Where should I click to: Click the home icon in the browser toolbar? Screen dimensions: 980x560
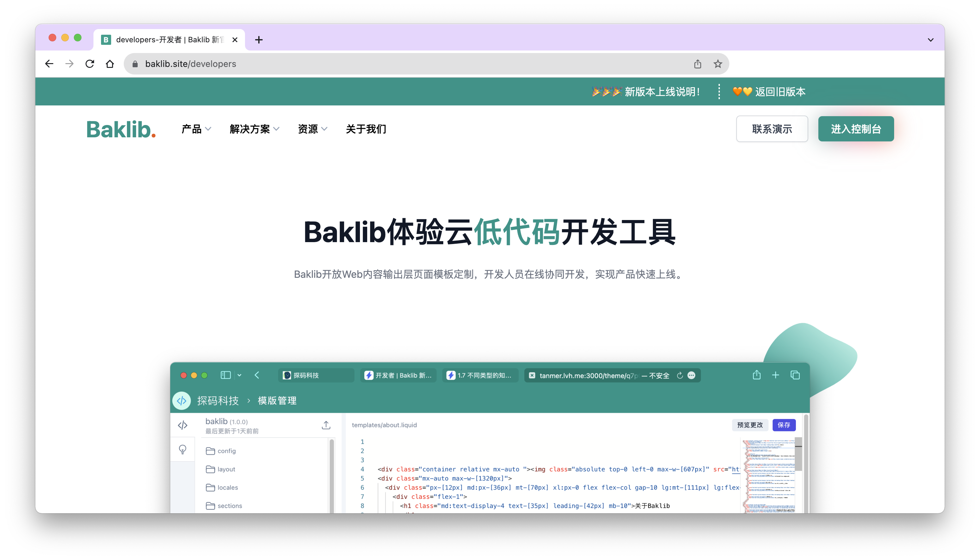point(110,64)
